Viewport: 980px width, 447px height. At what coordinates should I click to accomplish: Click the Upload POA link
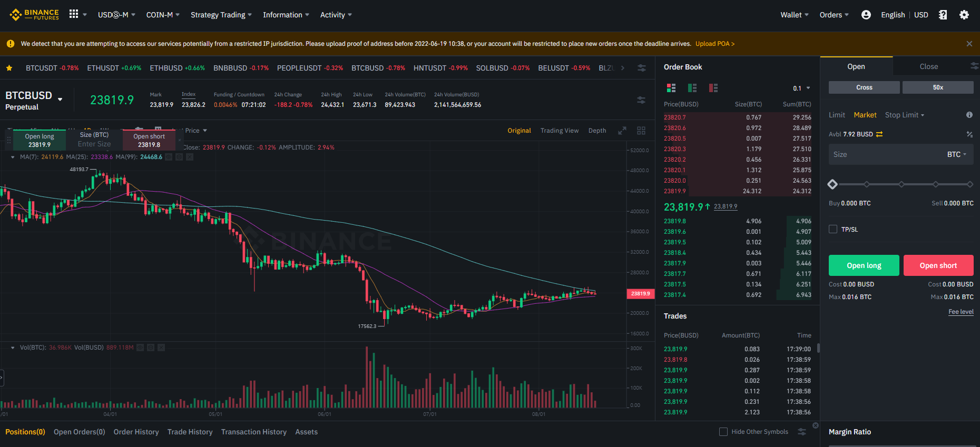tap(715, 44)
